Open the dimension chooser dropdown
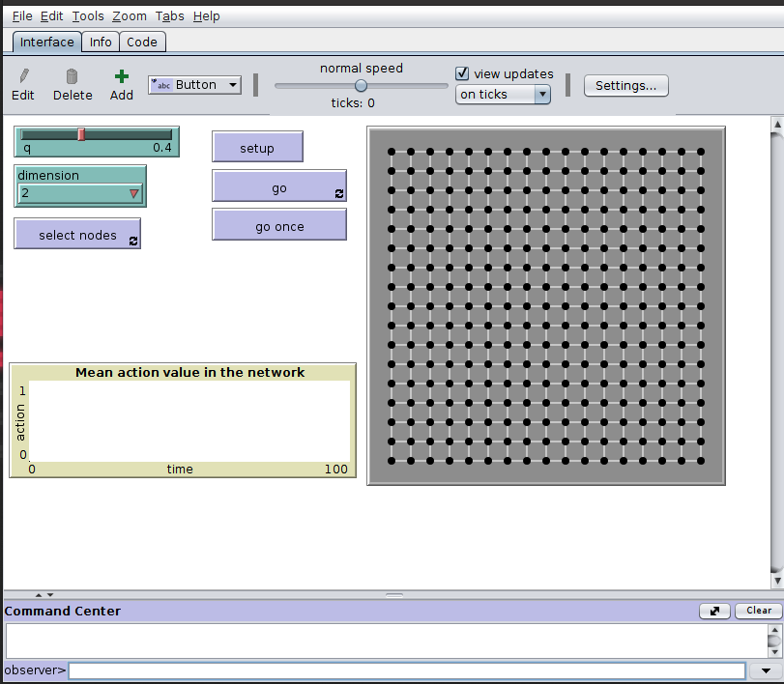Screen dimensions: 784x684 click(x=134, y=192)
